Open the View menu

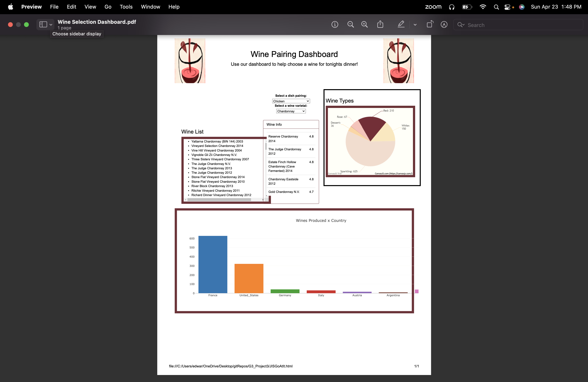tap(90, 7)
